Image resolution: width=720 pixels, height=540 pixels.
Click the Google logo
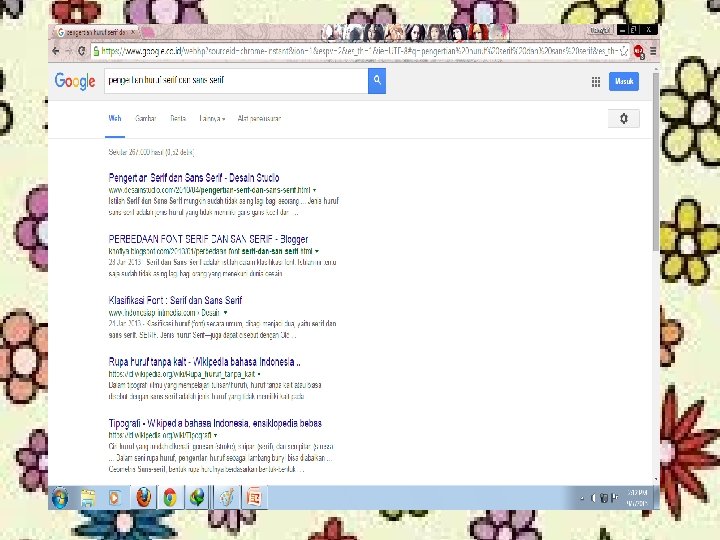pos(75,81)
